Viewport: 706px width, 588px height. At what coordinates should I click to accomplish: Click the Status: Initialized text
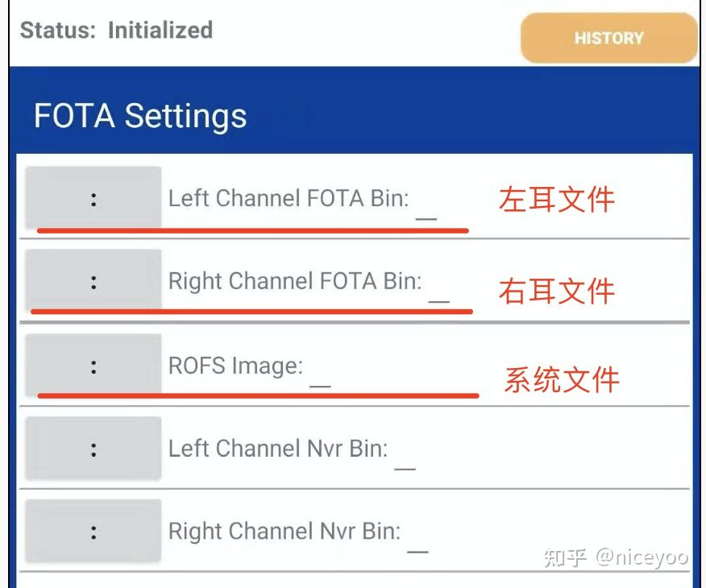[x=116, y=31]
